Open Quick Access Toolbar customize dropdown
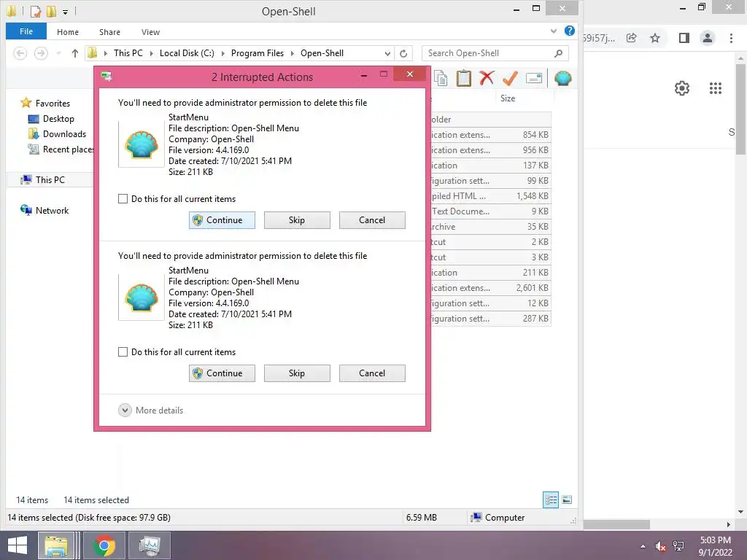 coord(65,12)
